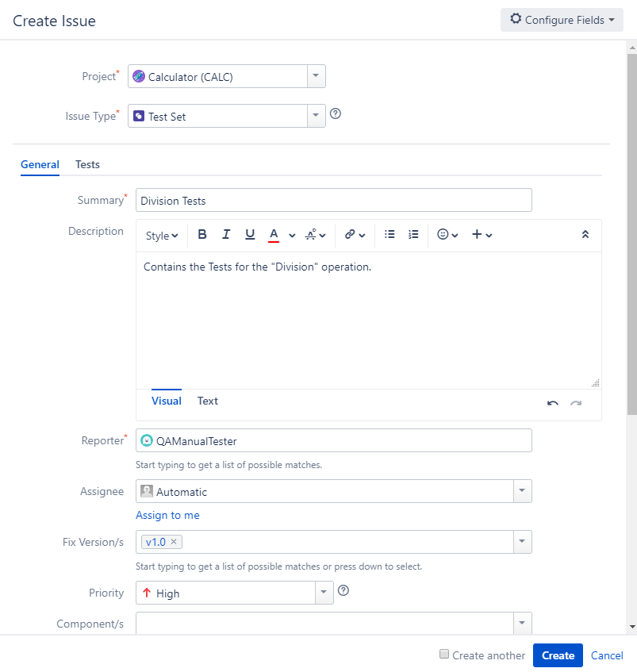Switch to the Tests tab
Screen dimensions: 637x672
click(87, 164)
